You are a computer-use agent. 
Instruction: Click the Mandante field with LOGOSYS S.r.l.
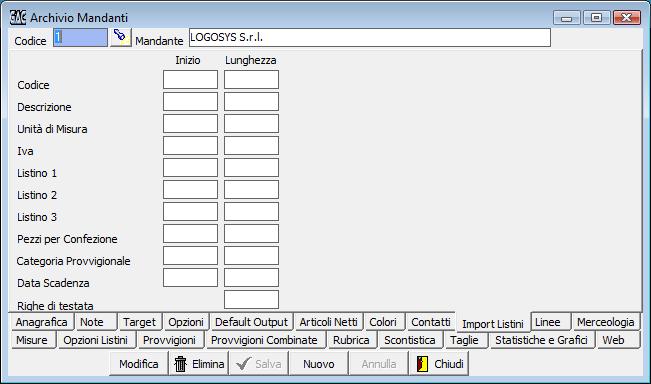[x=370, y=37]
